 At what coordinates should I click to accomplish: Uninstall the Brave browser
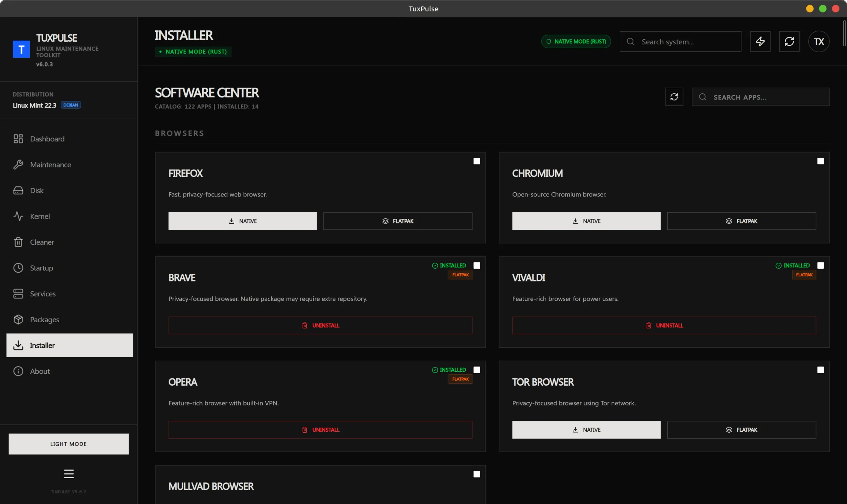(x=320, y=325)
